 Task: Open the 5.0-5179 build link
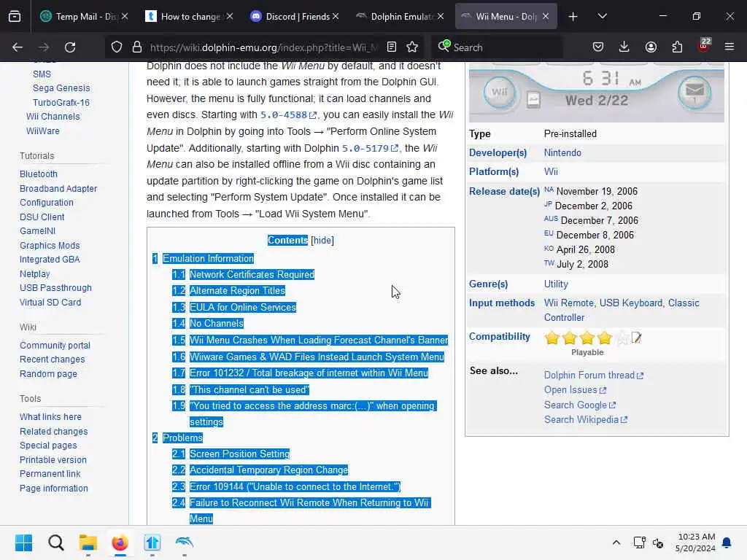point(370,148)
